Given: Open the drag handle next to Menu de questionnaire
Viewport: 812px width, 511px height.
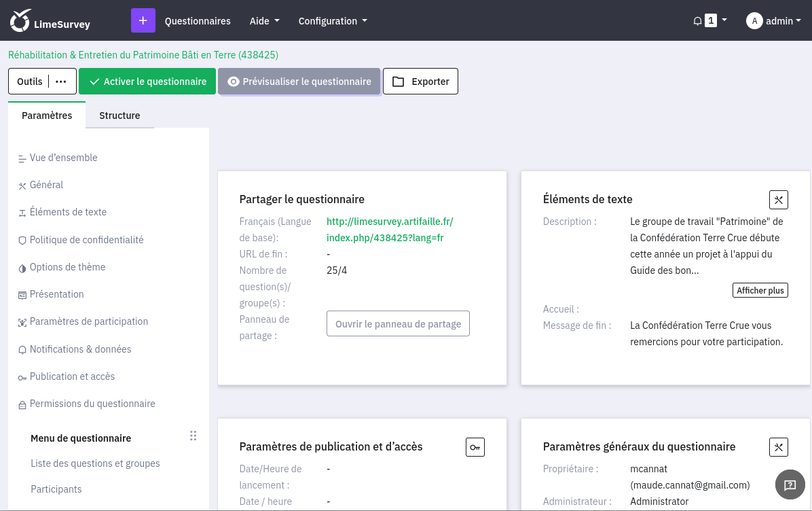Looking at the screenshot, I should point(193,436).
